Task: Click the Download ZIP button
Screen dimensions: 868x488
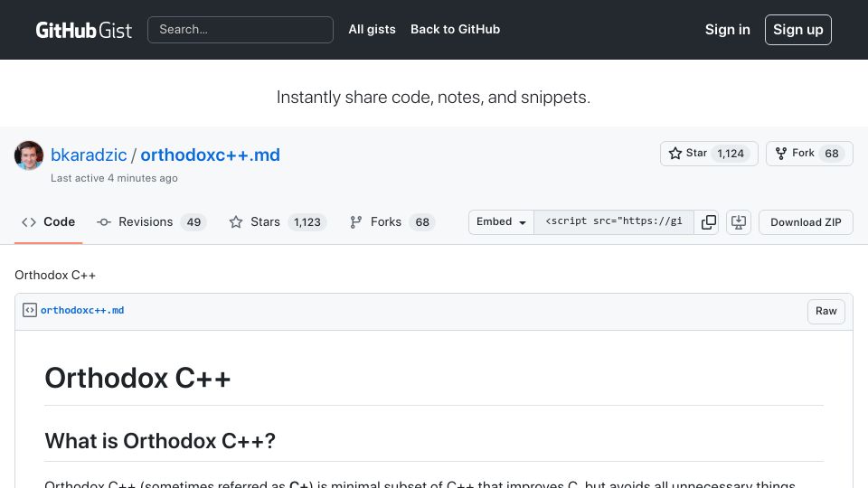Action: (x=806, y=222)
